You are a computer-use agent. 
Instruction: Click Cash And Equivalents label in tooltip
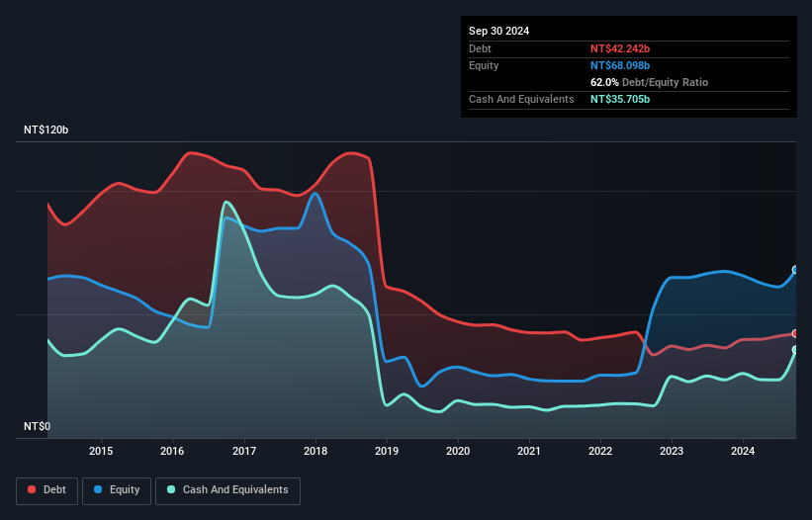coord(521,99)
